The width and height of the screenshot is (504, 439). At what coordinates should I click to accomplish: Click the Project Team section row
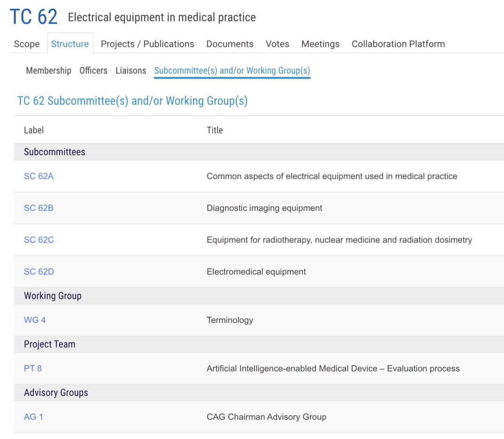(x=259, y=344)
